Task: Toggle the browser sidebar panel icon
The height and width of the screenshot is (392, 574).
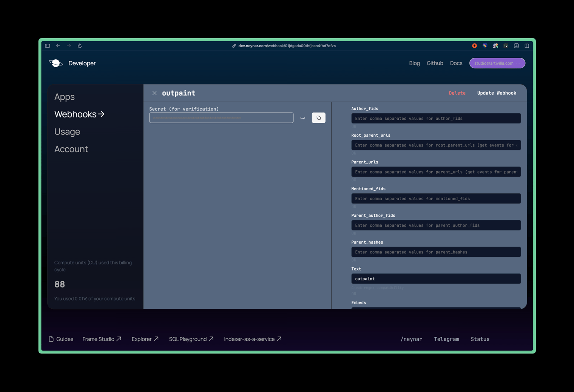Action: 48,46
